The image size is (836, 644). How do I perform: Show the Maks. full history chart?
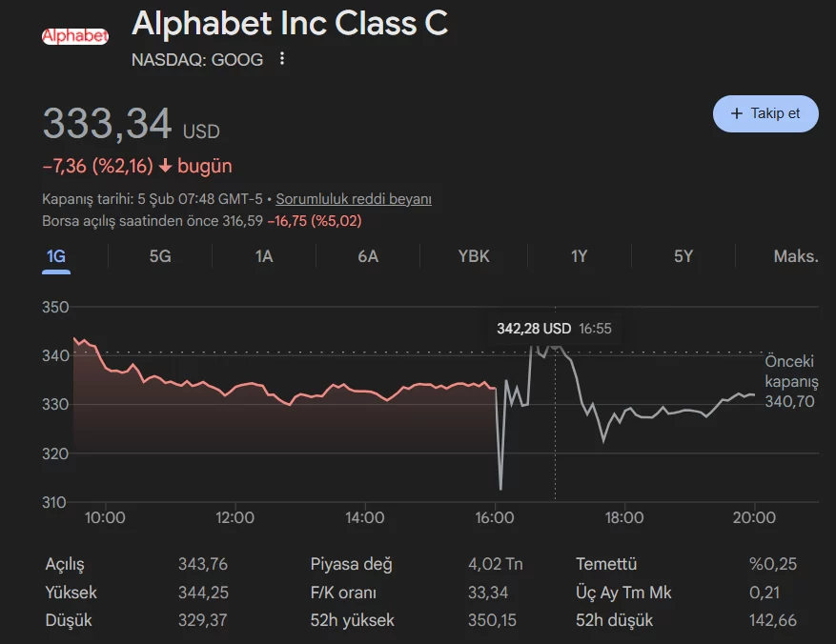(x=795, y=256)
